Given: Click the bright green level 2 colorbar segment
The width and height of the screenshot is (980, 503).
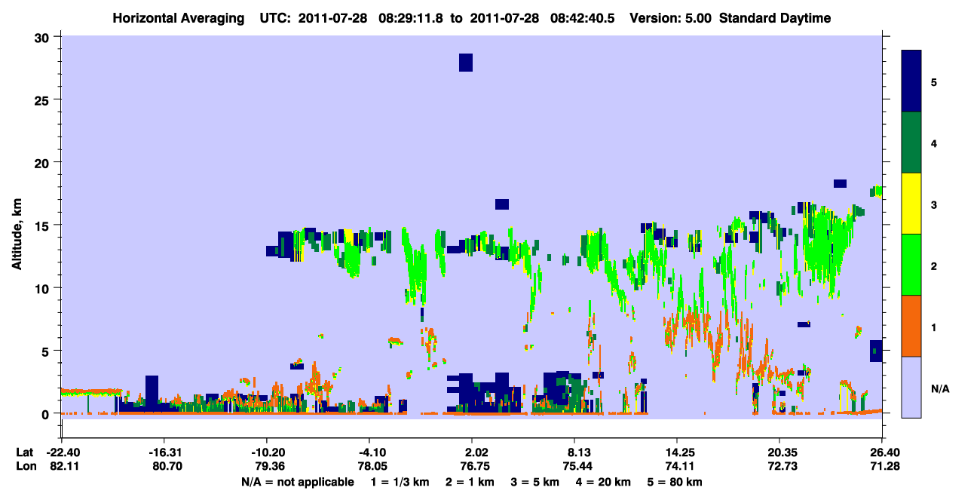Looking at the screenshot, I should click(x=911, y=265).
